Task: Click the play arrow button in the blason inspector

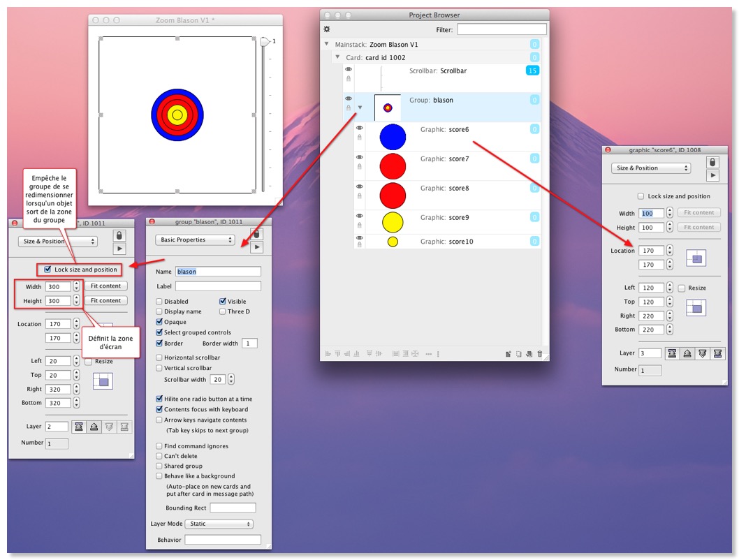Action: [257, 247]
